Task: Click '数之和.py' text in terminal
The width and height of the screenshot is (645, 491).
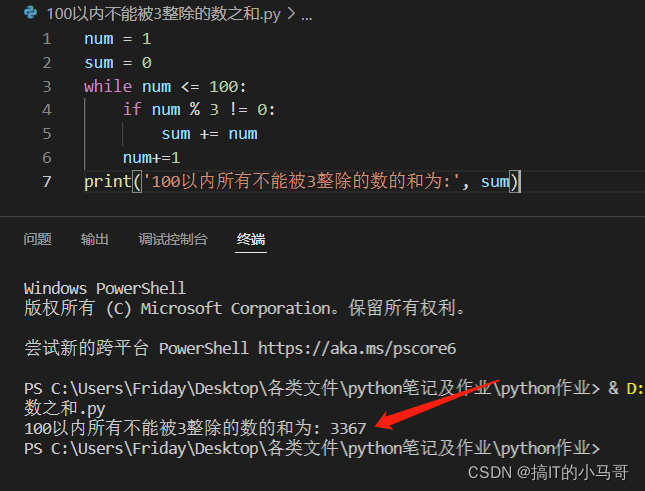Action: pos(65,409)
